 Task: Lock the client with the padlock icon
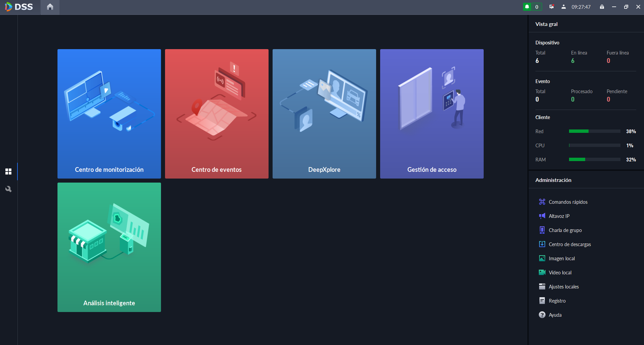click(602, 7)
